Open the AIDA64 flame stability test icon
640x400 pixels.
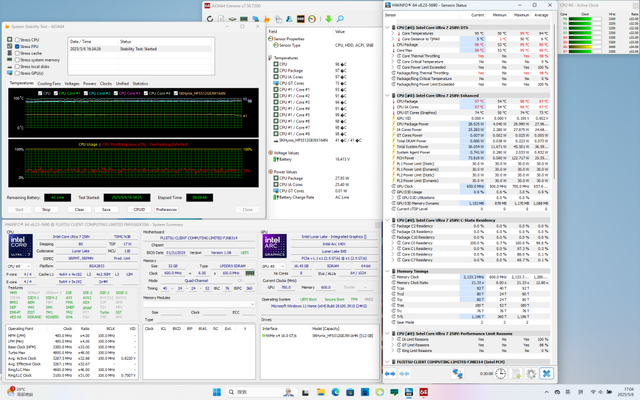267,19
